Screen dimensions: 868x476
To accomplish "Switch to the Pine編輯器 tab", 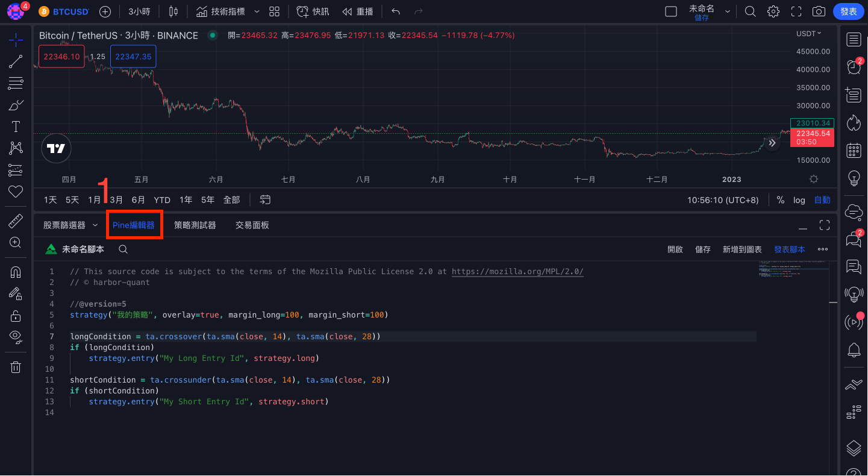I will point(134,225).
